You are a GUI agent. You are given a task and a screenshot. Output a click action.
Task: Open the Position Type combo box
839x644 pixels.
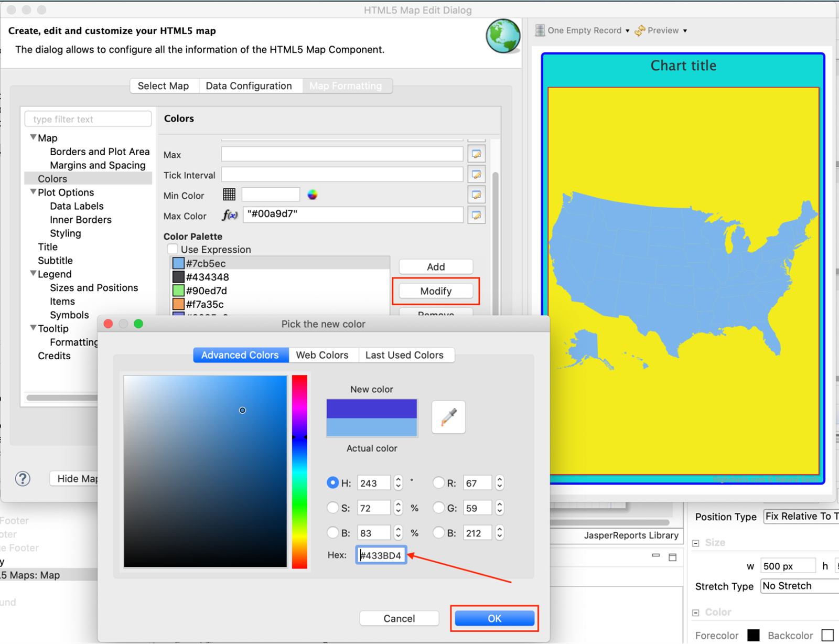coord(801,517)
